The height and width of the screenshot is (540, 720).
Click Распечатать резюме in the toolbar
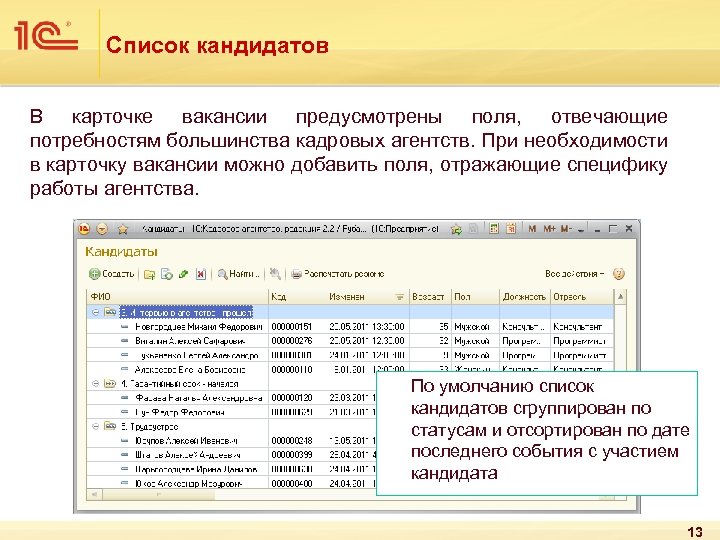tap(338, 274)
